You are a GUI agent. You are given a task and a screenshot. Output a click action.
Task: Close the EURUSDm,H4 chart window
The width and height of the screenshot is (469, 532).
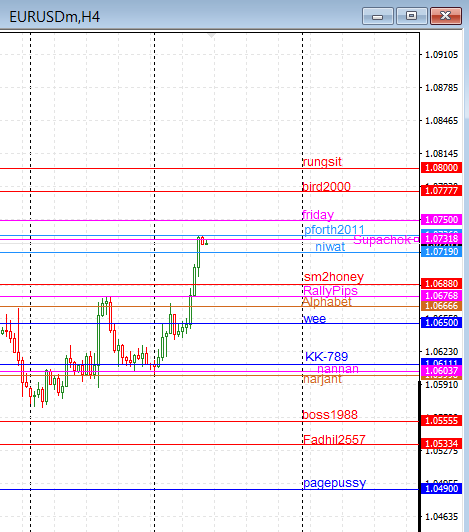[446, 16]
